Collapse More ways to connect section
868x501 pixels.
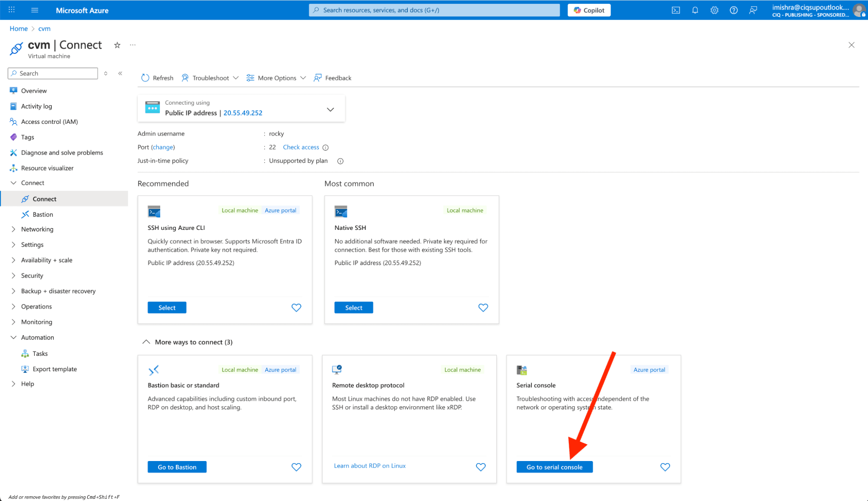coord(146,342)
